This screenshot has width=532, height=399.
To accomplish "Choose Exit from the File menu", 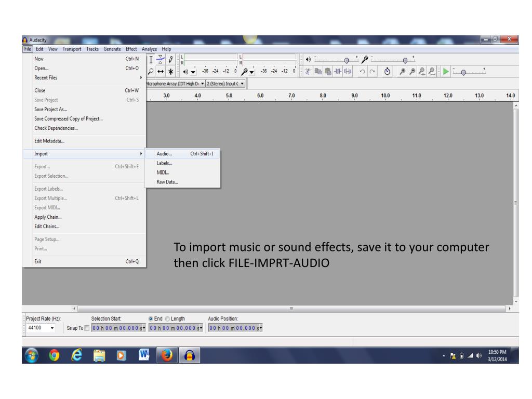I will 84,262.
